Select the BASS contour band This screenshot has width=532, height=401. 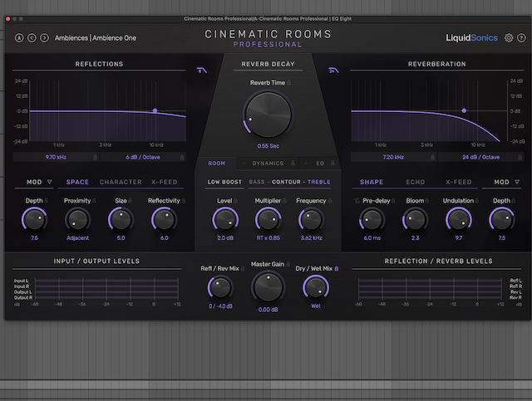coord(257,182)
